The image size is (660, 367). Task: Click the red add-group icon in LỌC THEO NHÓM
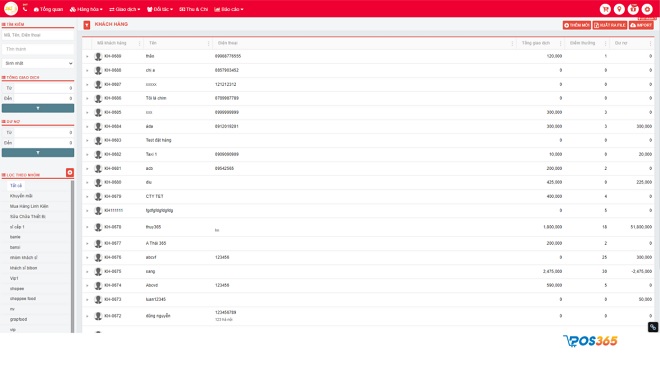[x=70, y=172]
